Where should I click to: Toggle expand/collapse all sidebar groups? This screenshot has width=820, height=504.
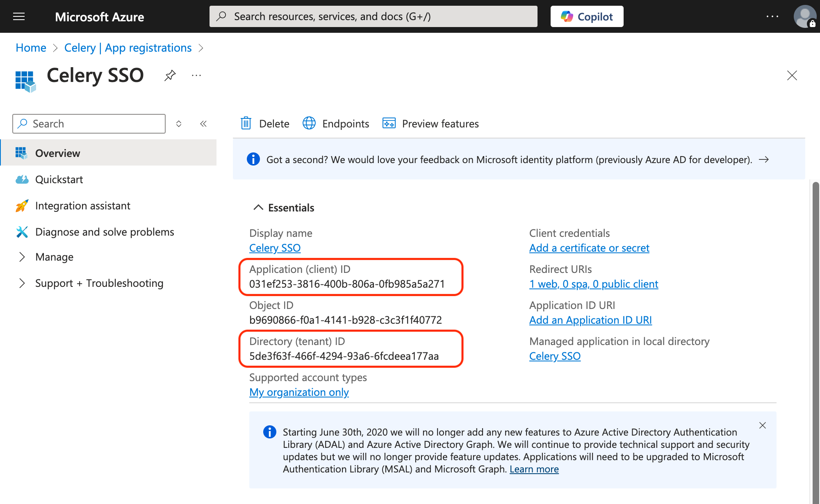pyautogui.click(x=179, y=124)
